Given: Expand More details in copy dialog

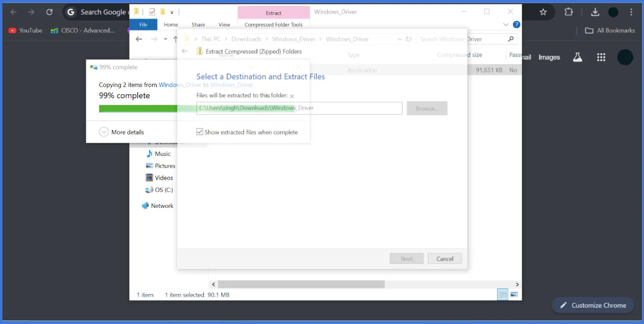Looking at the screenshot, I should pos(122,132).
